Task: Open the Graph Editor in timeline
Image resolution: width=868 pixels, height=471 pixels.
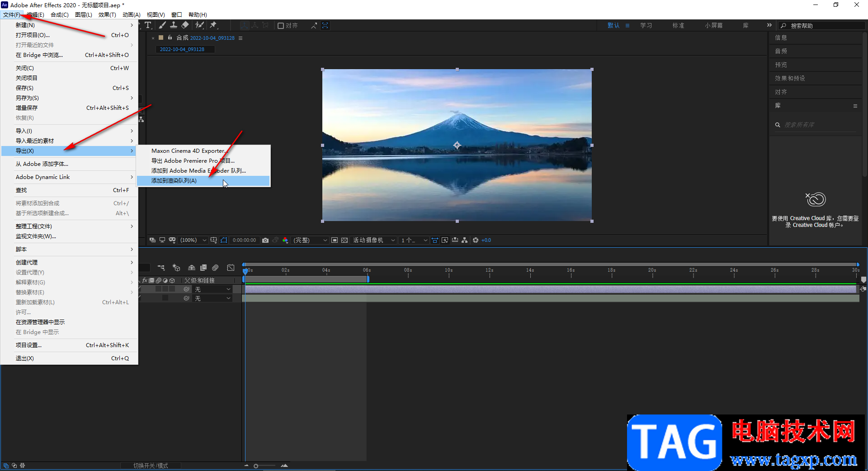Action: [x=231, y=268]
